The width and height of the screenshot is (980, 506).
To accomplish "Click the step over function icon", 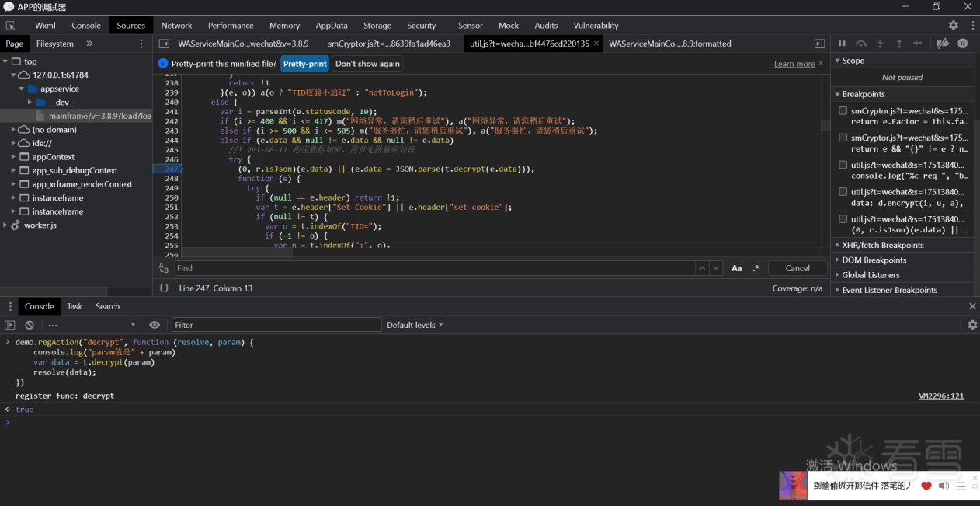I will [x=861, y=44].
